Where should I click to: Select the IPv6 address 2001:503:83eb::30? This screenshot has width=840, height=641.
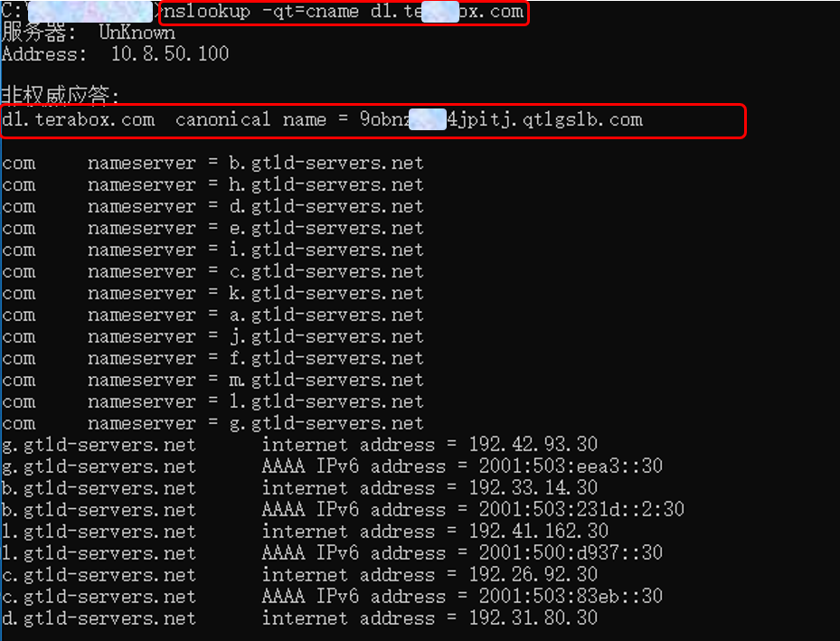pyautogui.click(x=571, y=596)
